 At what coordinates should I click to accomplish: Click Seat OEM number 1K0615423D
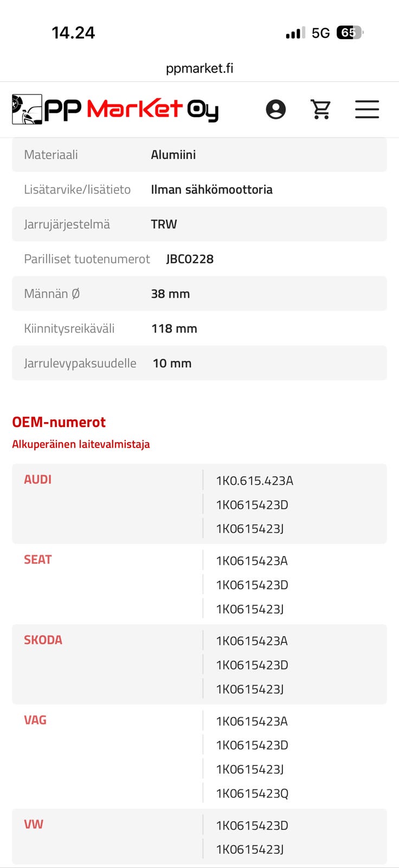pos(252,585)
